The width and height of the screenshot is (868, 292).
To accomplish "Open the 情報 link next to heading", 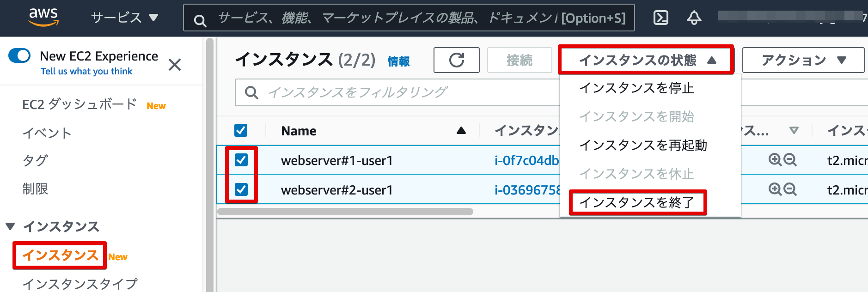I will 398,61.
